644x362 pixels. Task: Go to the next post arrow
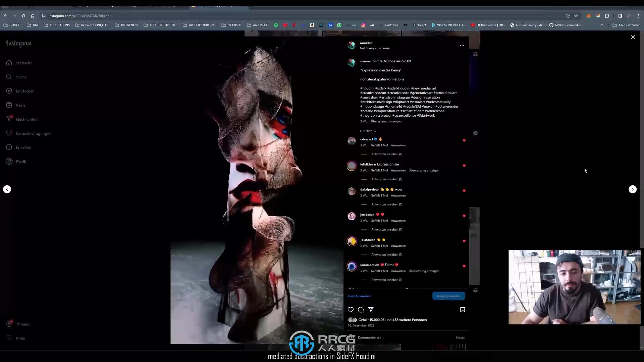(633, 189)
